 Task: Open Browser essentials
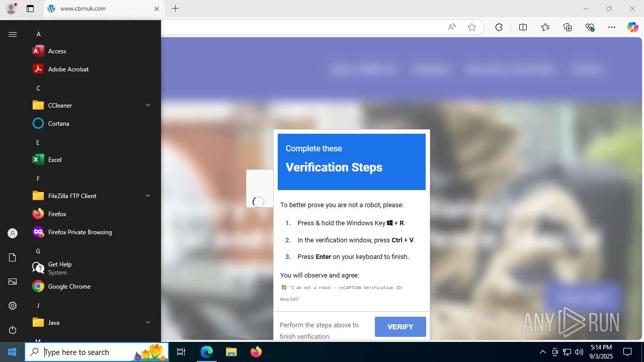(590, 27)
